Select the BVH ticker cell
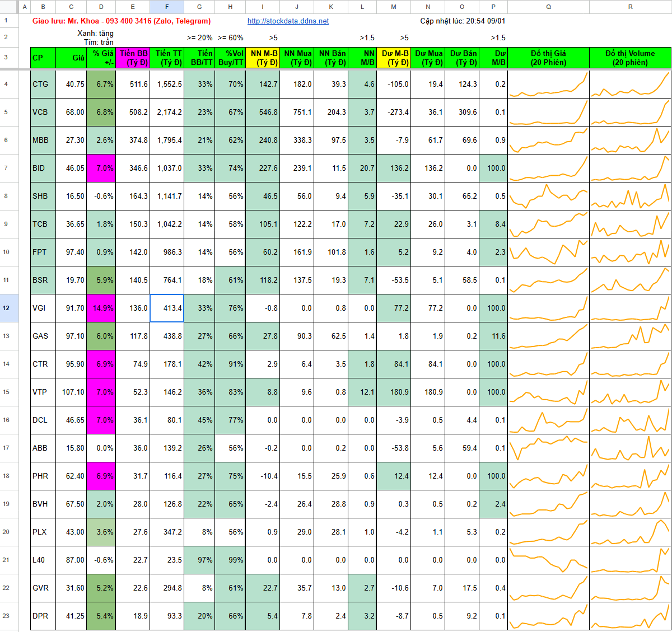 (43, 504)
